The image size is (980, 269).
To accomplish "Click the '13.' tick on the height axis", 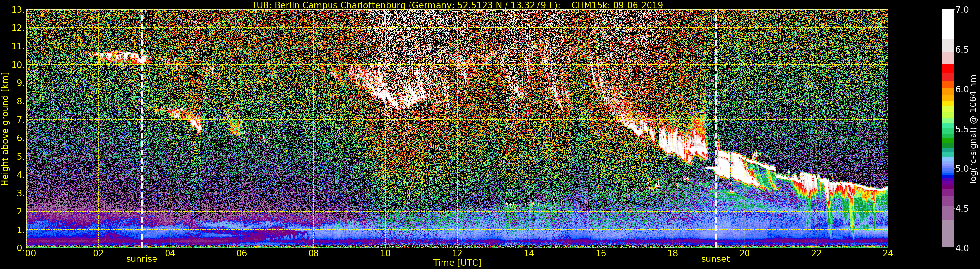I will pyautogui.click(x=18, y=10).
